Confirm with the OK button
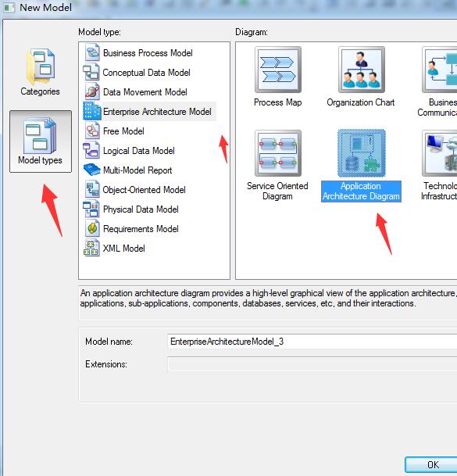This screenshot has width=457, height=476. click(431, 464)
